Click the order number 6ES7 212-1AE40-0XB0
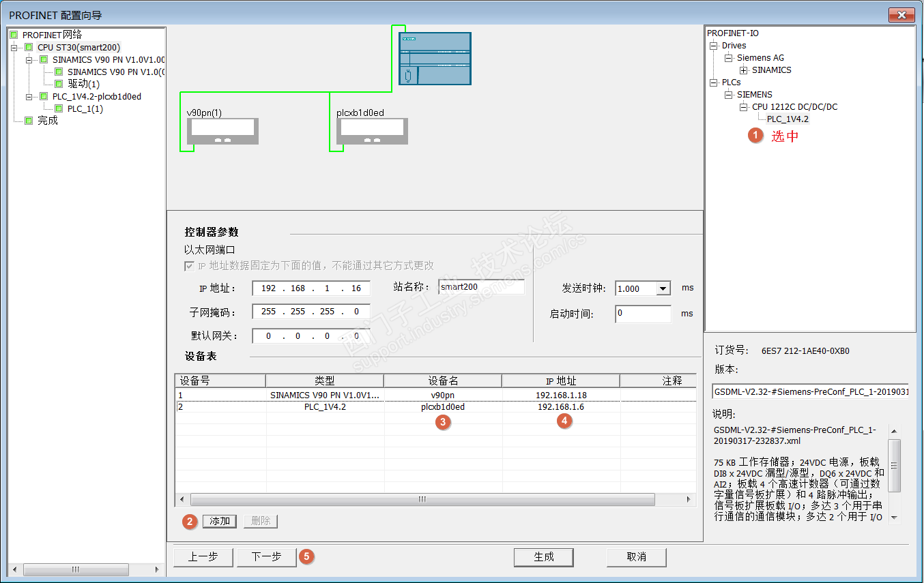 805,352
